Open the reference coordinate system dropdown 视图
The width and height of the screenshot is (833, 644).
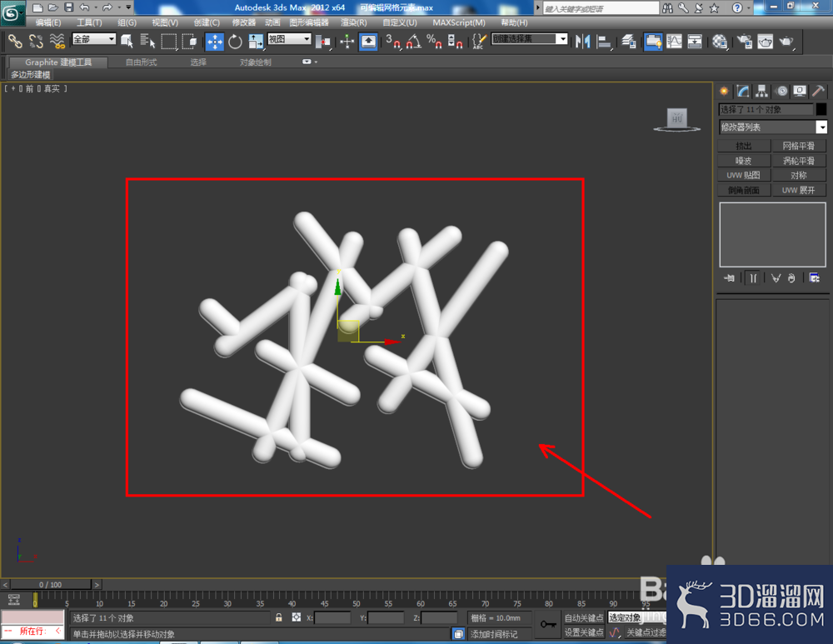[289, 39]
